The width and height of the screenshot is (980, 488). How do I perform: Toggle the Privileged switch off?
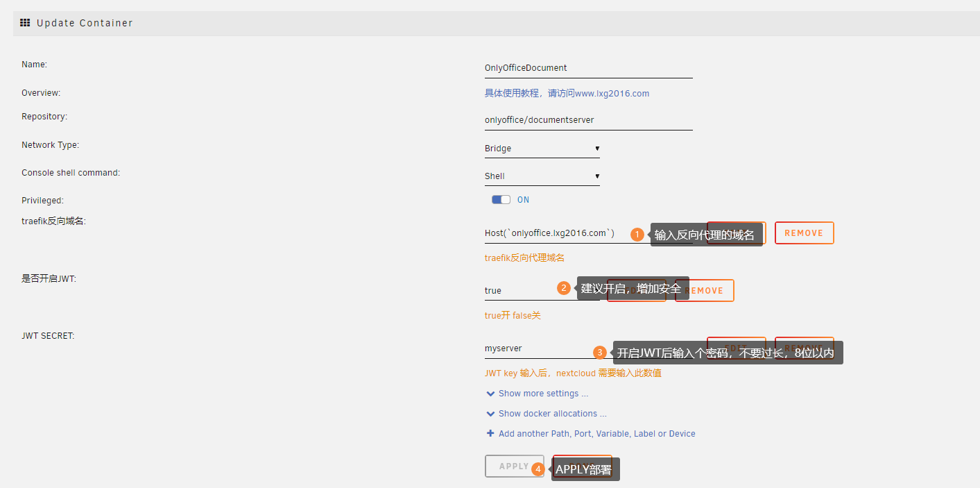pos(501,200)
